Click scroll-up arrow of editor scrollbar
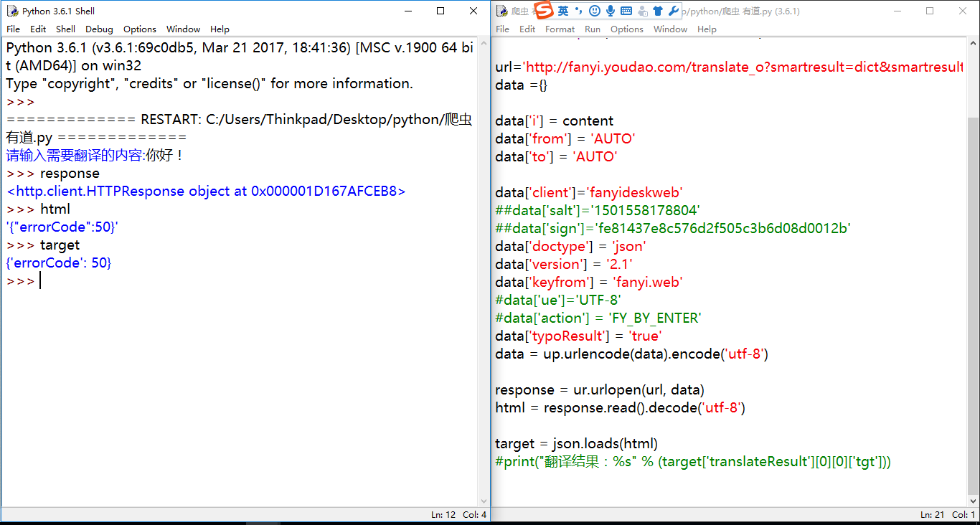980x525 pixels. pos(973,44)
